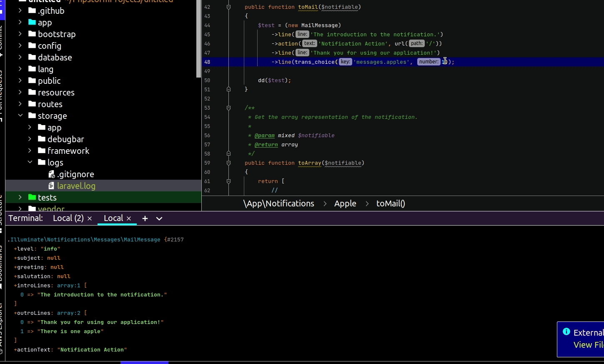Collapse the storage folder in project tree
The height and width of the screenshot is (364, 604).
(20, 115)
